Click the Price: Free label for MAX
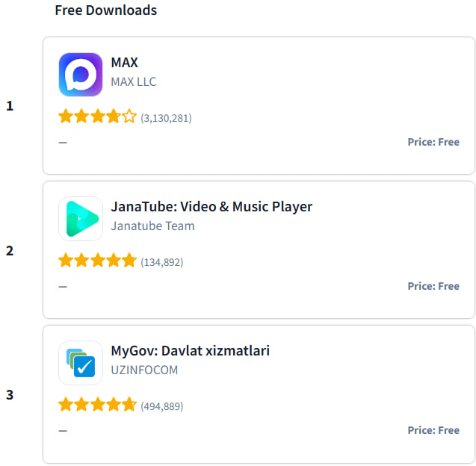 [433, 142]
